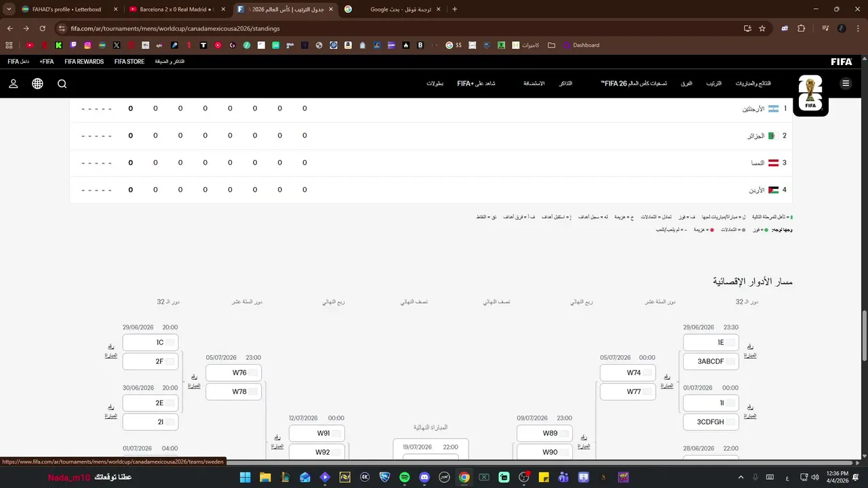Open the FIFA STORE link
The image size is (868, 488).
click(x=129, y=62)
